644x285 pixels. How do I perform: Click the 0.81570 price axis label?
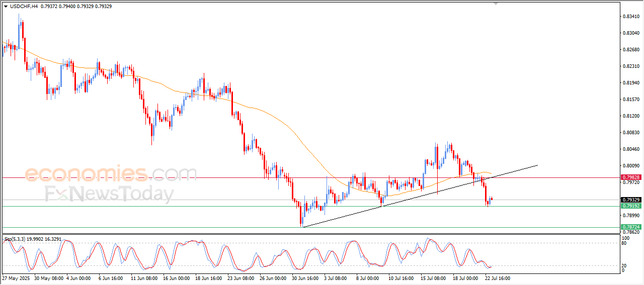[631, 100]
